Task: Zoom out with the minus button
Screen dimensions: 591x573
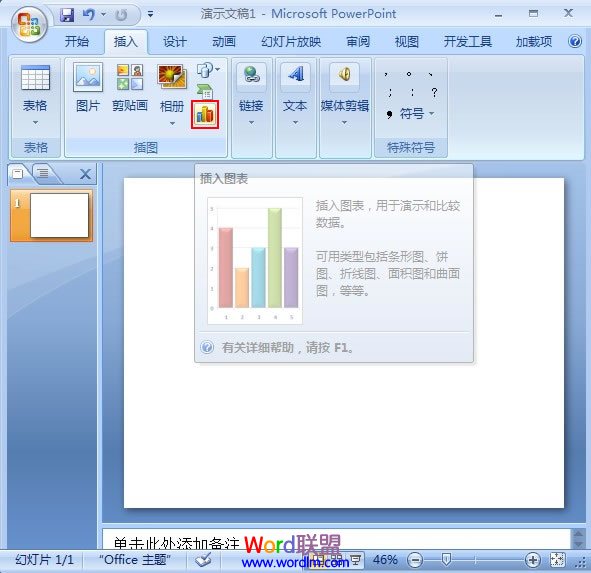Action: tap(415, 561)
